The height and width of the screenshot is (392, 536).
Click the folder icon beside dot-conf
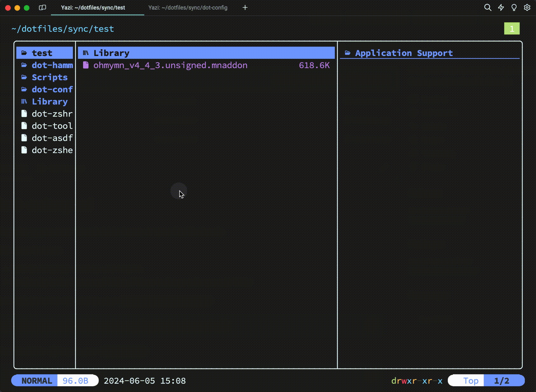click(x=24, y=89)
